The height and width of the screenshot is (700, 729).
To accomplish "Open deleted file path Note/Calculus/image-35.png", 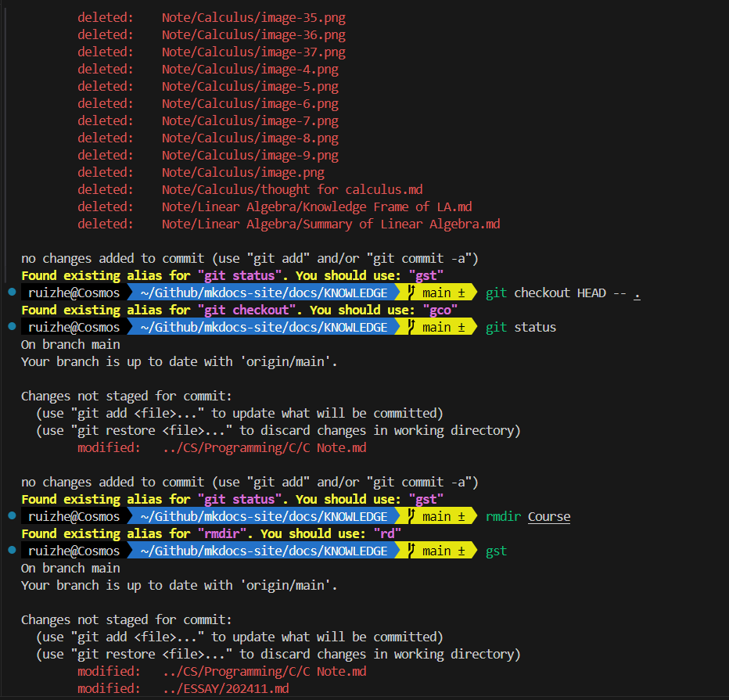I will [253, 17].
